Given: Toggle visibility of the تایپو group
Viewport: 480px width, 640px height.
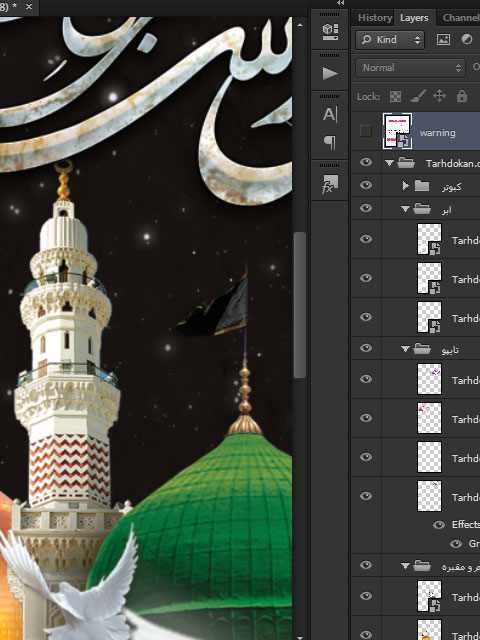Looking at the screenshot, I should point(366,348).
